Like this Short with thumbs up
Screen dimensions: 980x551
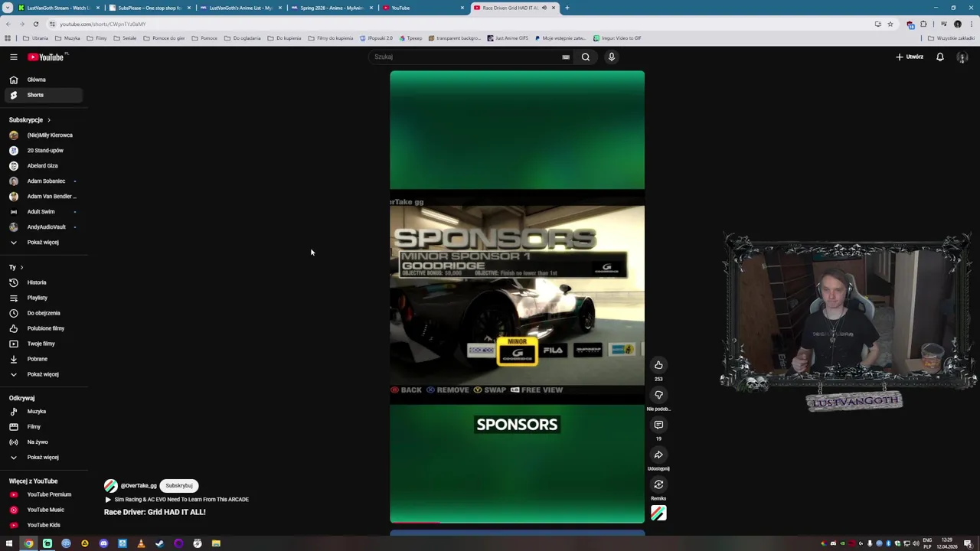click(x=658, y=365)
